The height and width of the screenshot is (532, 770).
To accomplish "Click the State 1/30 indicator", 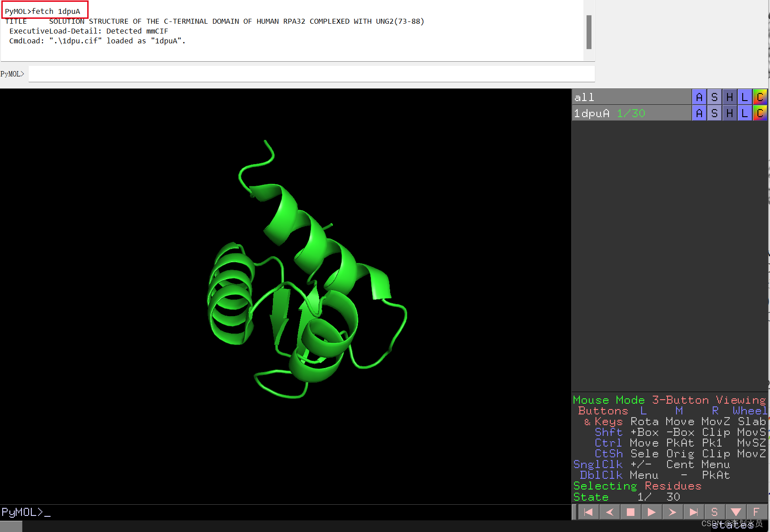I will pyautogui.click(x=626, y=497).
